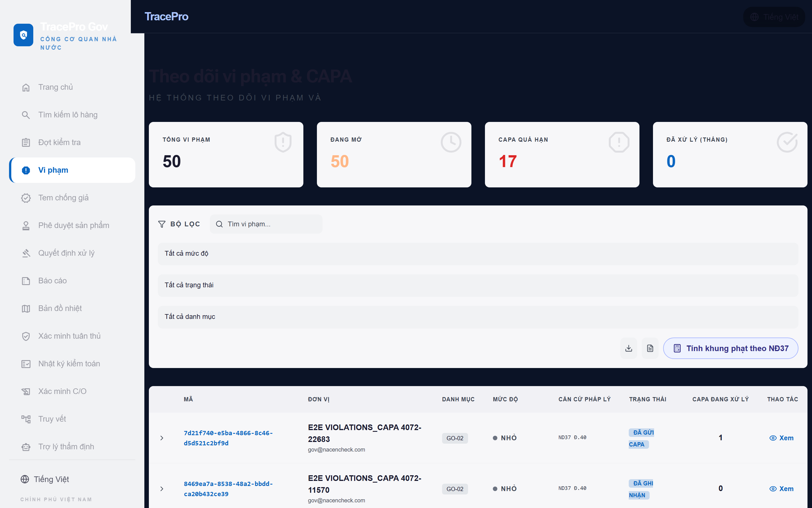Viewport: 812px width, 508px height.
Task: Click Báo cáo document icon
Action: (26, 281)
